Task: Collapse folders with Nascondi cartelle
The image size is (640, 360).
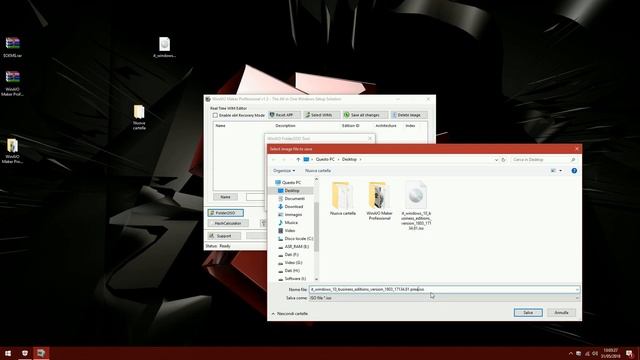Action: [x=290, y=313]
